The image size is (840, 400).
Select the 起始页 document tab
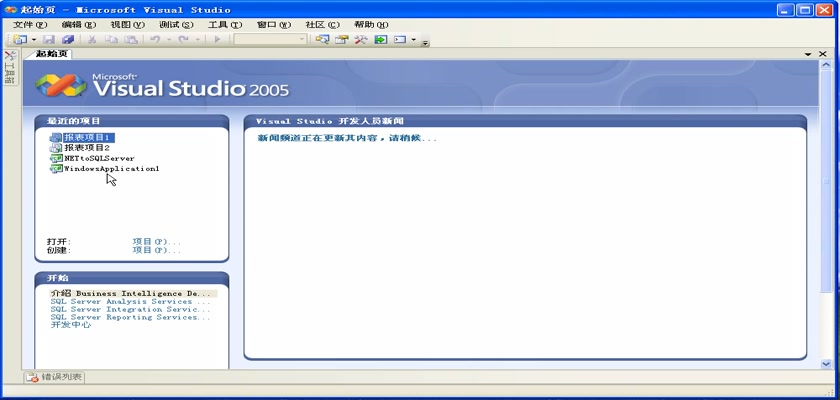(x=51, y=54)
